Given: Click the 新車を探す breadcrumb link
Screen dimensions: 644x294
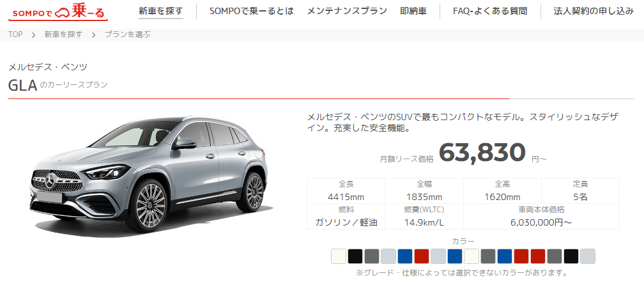Looking at the screenshot, I should [63, 35].
